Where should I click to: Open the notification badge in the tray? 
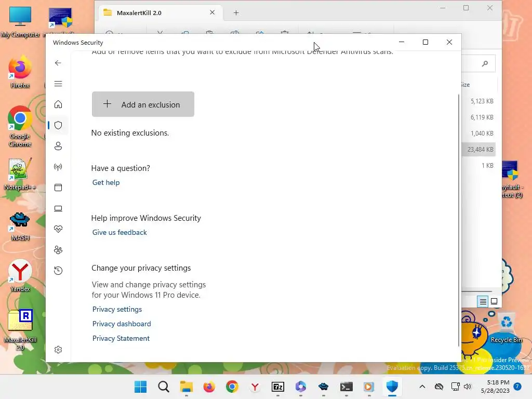coord(517,387)
